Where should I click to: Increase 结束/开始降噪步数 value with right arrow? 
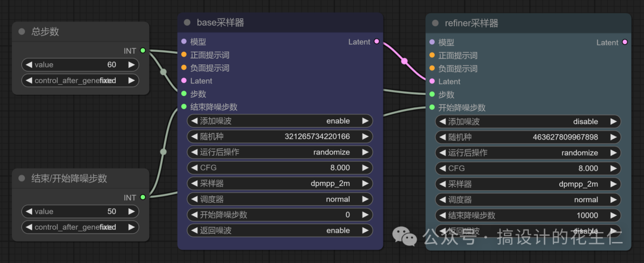pos(131,211)
